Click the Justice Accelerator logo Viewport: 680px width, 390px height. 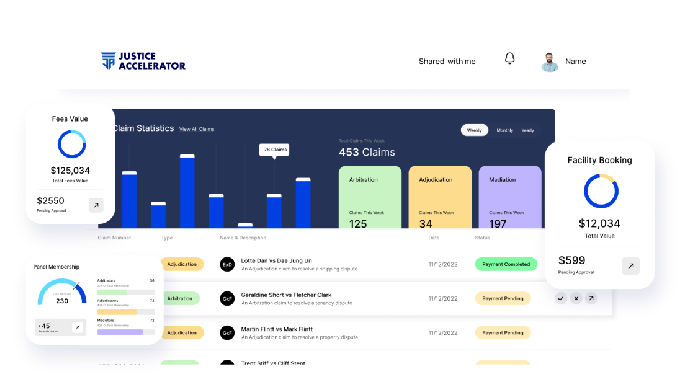[143, 61]
